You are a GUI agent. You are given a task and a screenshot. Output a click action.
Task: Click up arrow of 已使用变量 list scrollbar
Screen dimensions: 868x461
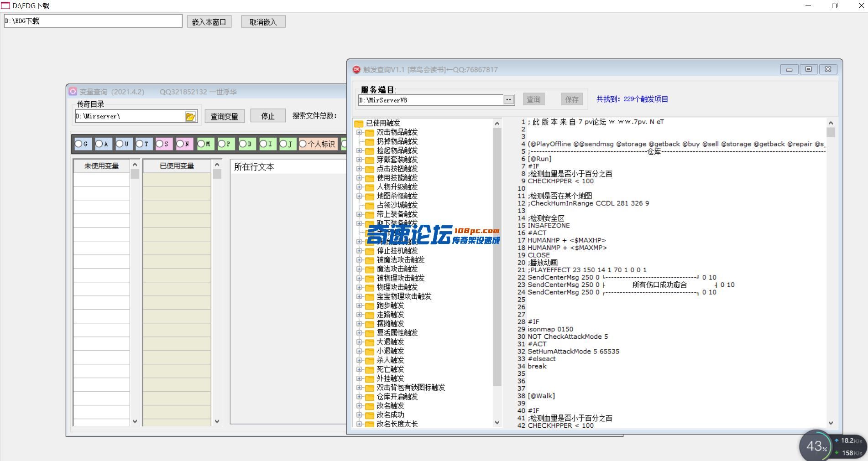point(217,165)
